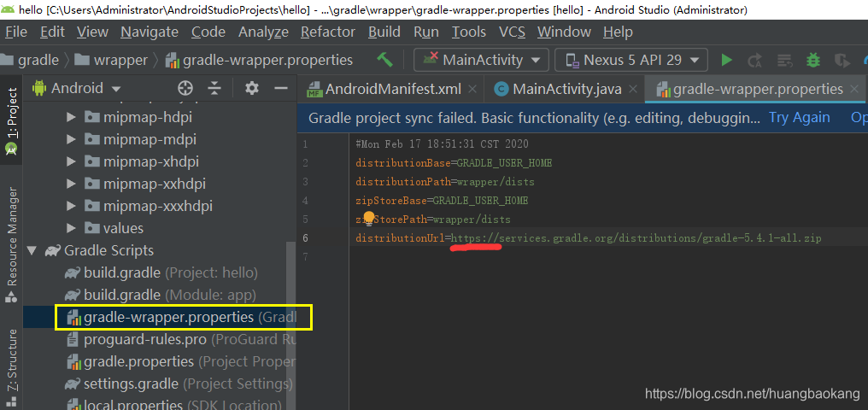Open the Code menu
Image resolution: width=868 pixels, height=410 pixels.
[x=208, y=32]
